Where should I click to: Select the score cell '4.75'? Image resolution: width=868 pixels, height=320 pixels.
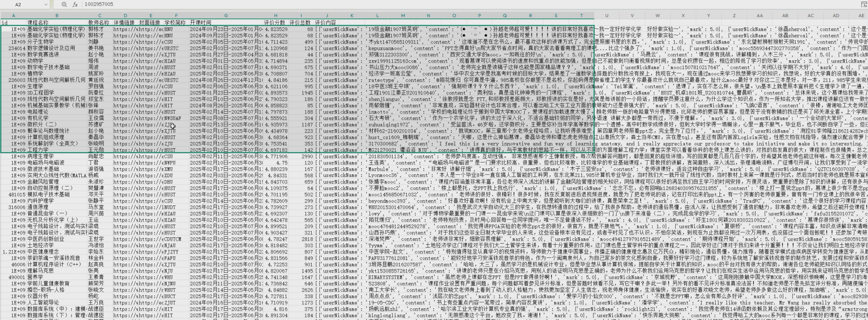[x=276, y=163]
